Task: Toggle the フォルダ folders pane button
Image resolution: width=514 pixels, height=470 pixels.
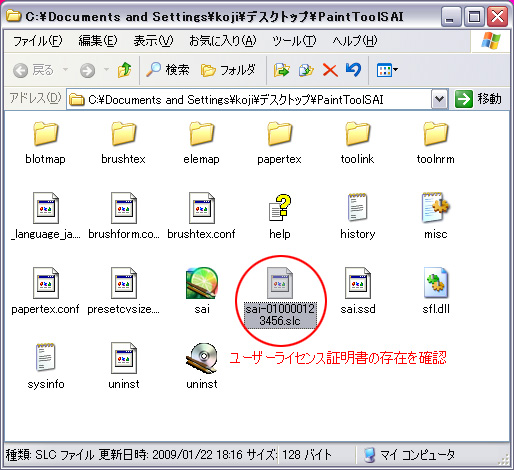Action: point(228,70)
